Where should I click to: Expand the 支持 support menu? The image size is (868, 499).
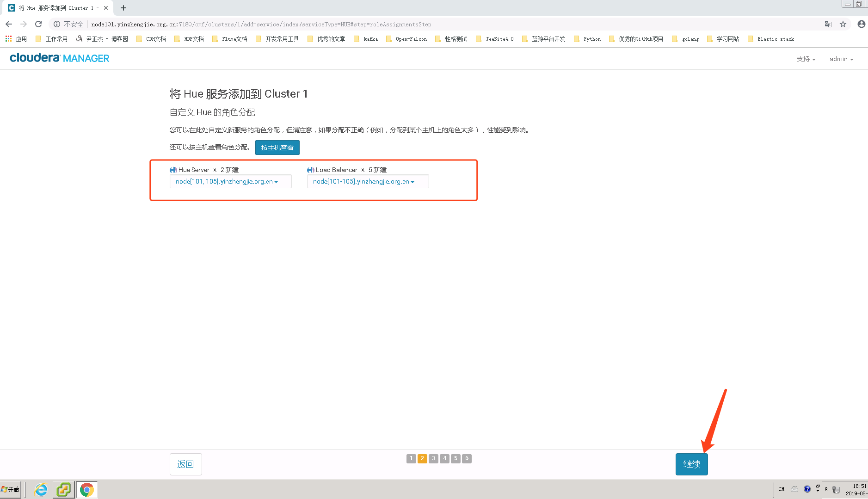(x=806, y=59)
